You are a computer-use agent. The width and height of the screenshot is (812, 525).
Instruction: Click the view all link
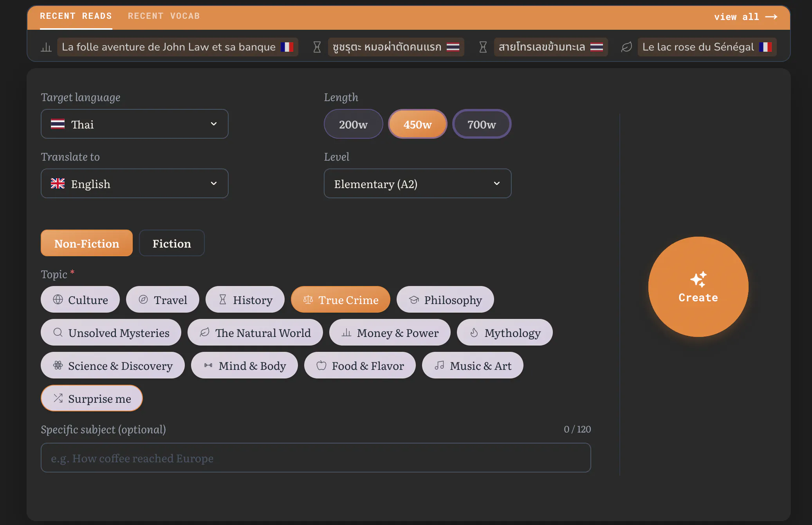[x=745, y=17]
